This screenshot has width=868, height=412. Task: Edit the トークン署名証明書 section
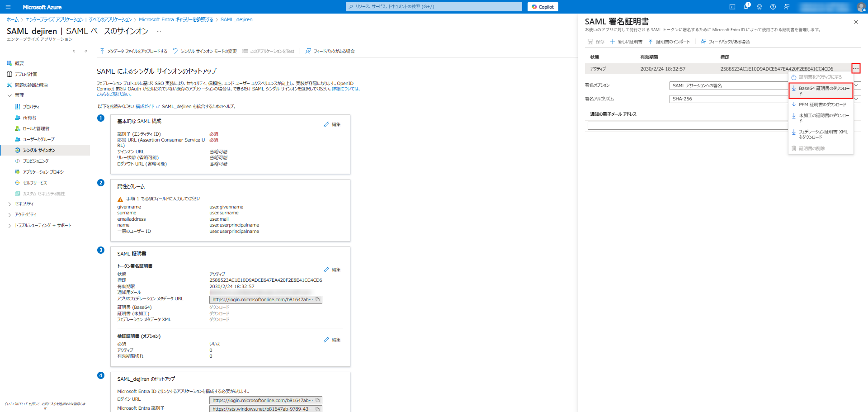pyautogui.click(x=332, y=270)
